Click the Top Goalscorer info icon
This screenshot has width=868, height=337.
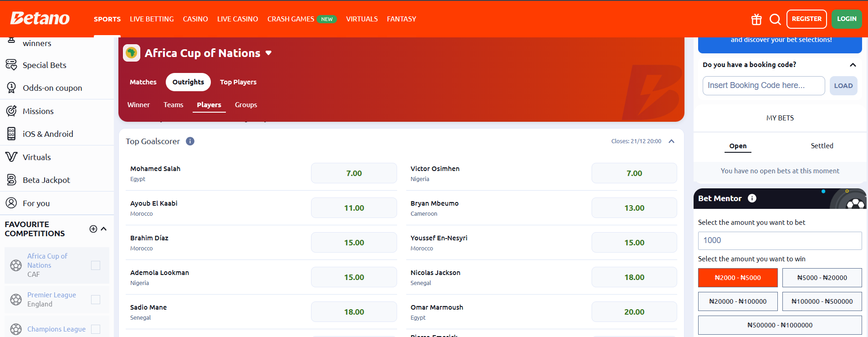(x=190, y=141)
